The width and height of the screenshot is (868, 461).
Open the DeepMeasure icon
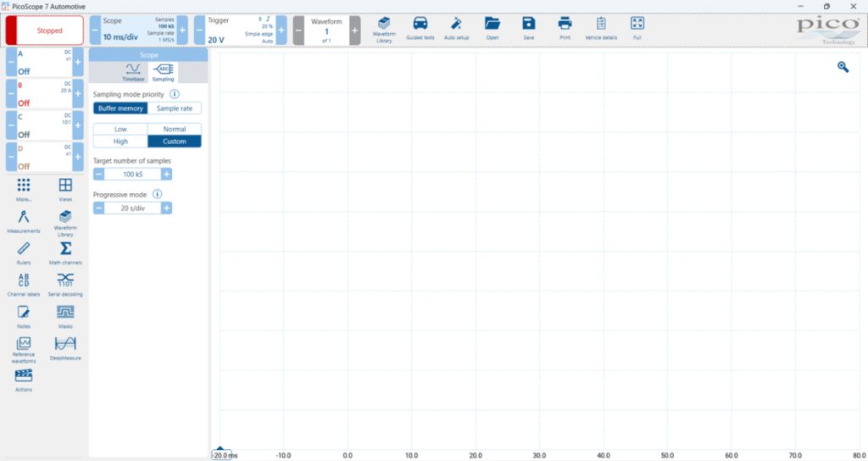point(65,348)
